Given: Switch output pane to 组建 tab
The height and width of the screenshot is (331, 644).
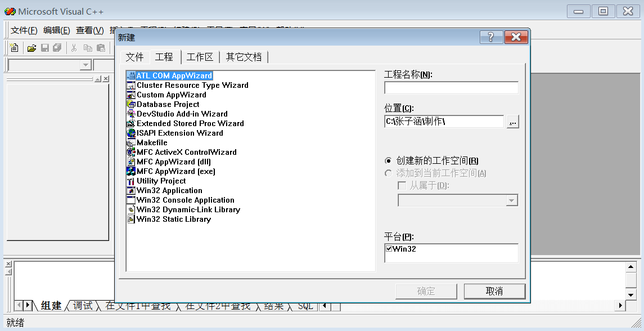Looking at the screenshot, I should pyautogui.click(x=51, y=306).
